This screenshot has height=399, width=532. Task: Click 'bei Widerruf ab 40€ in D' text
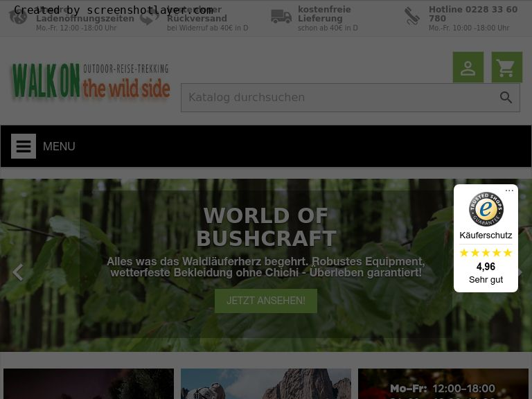tap(207, 28)
